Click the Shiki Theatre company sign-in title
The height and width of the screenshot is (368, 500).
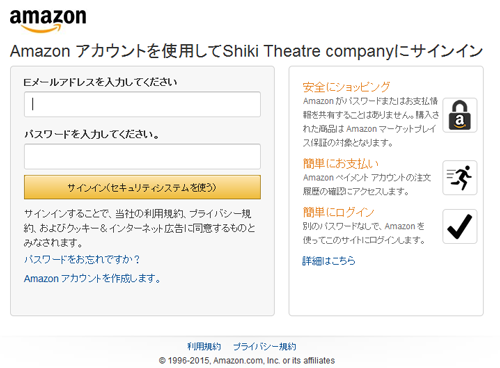pyautogui.click(x=246, y=51)
